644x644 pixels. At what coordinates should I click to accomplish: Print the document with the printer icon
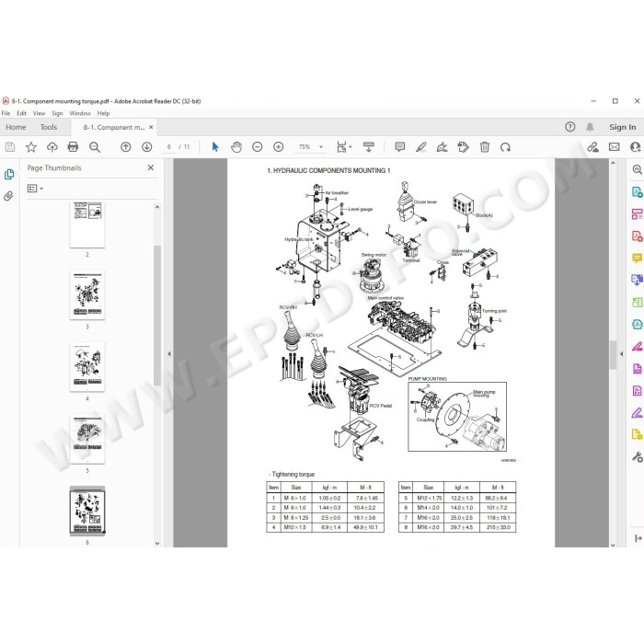(73, 147)
